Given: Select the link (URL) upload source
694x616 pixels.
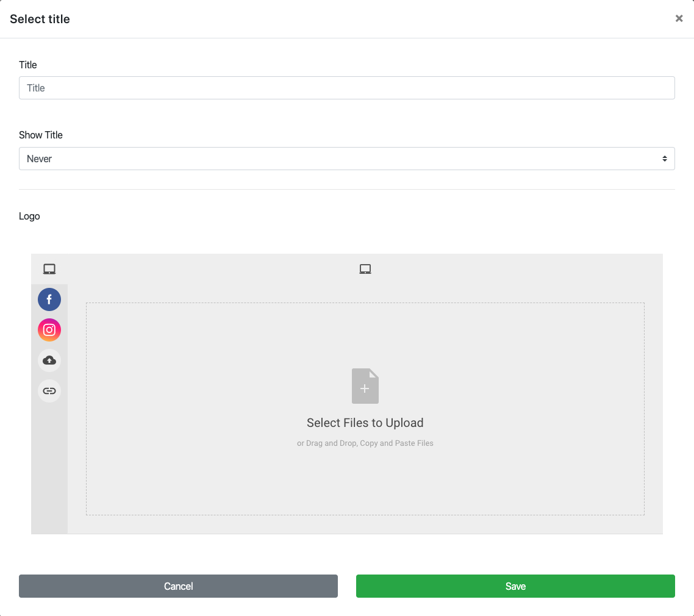Looking at the screenshot, I should [x=49, y=391].
